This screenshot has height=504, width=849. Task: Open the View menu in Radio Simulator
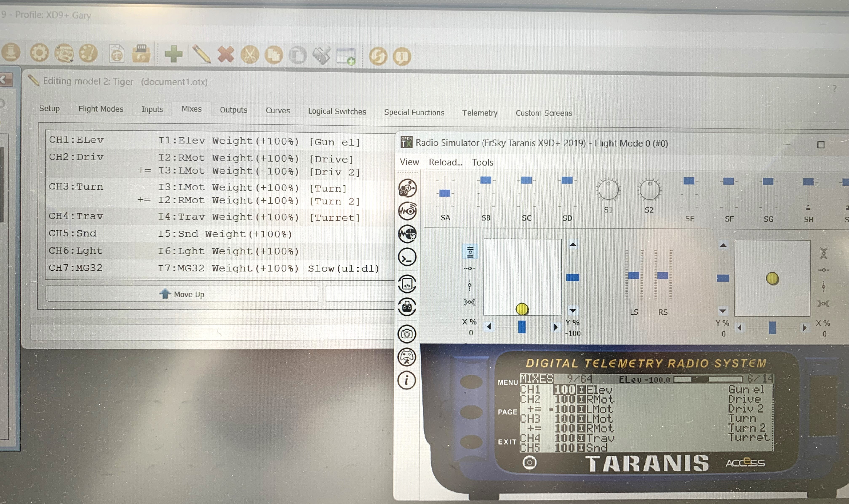click(409, 162)
